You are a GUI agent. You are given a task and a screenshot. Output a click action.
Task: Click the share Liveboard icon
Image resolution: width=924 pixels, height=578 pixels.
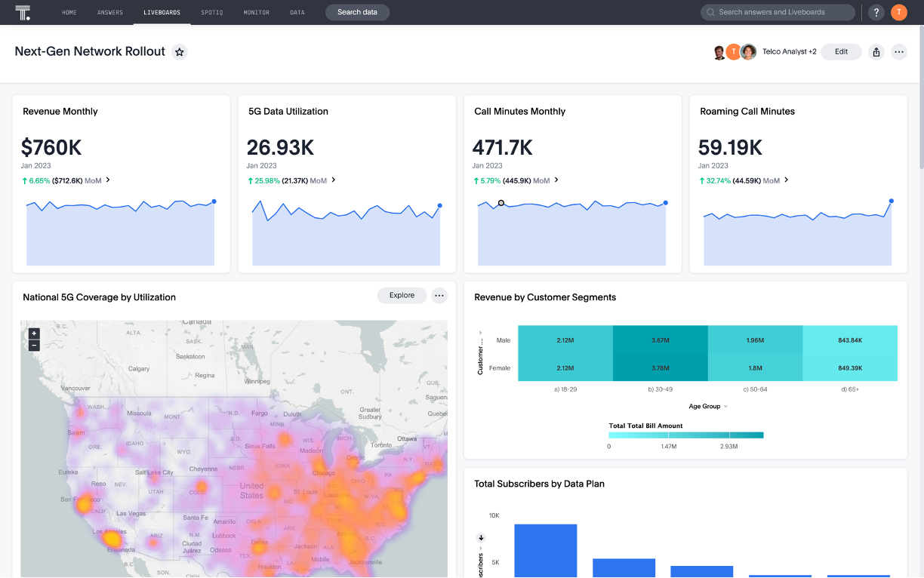tap(876, 52)
